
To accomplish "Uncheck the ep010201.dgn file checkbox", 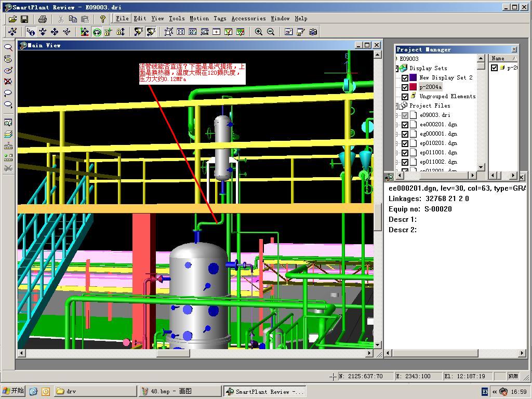I will point(405,143).
